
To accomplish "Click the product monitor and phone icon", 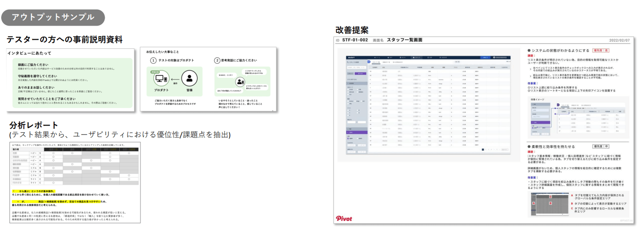I will pyautogui.click(x=161, y=79).
